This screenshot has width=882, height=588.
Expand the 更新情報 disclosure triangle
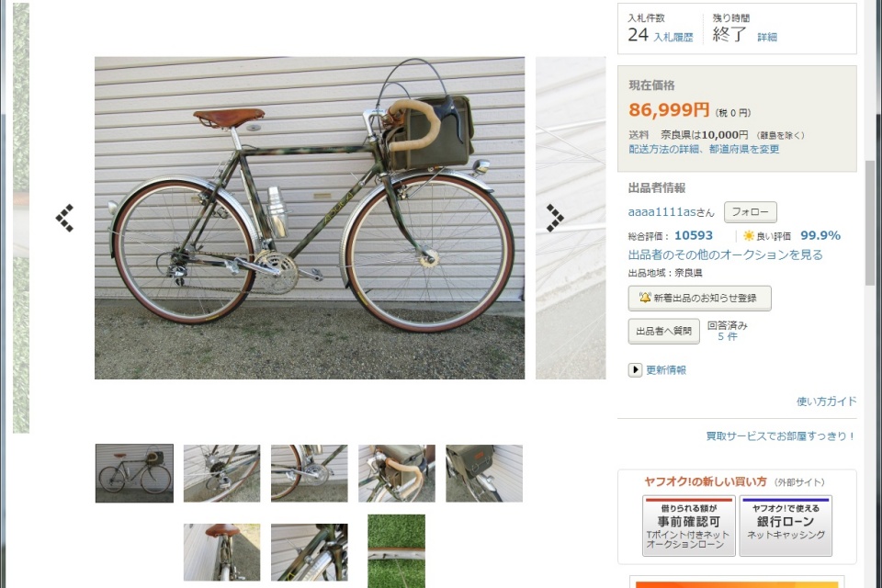[x=635, y=369]
